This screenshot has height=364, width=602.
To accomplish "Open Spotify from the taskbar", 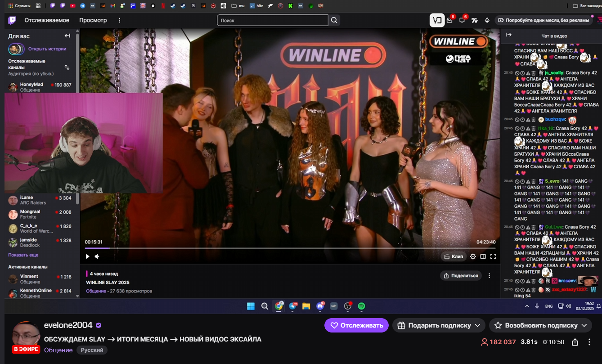I will tap(361, 306).
